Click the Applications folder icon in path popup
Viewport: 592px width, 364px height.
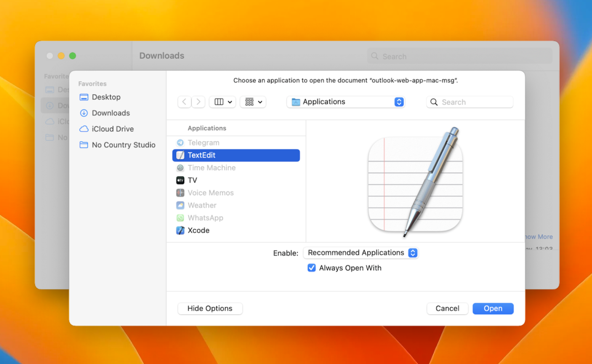pos(296,102)
